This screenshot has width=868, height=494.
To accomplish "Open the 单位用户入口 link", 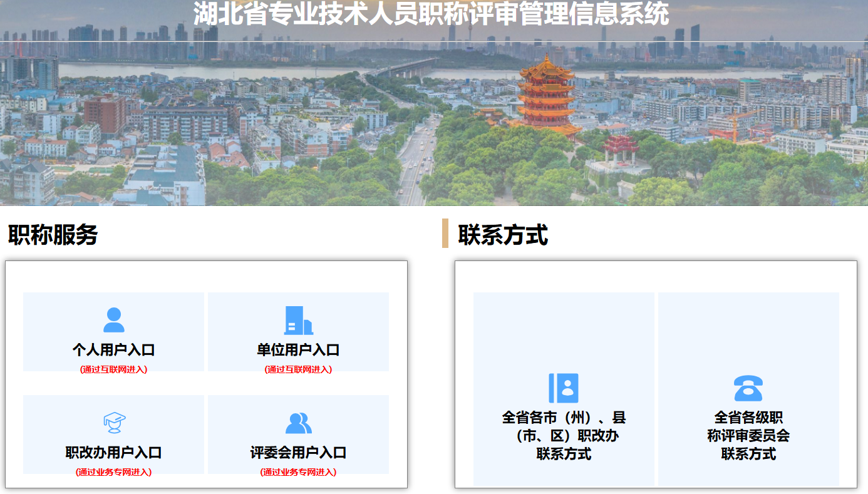I will point(299,349).
